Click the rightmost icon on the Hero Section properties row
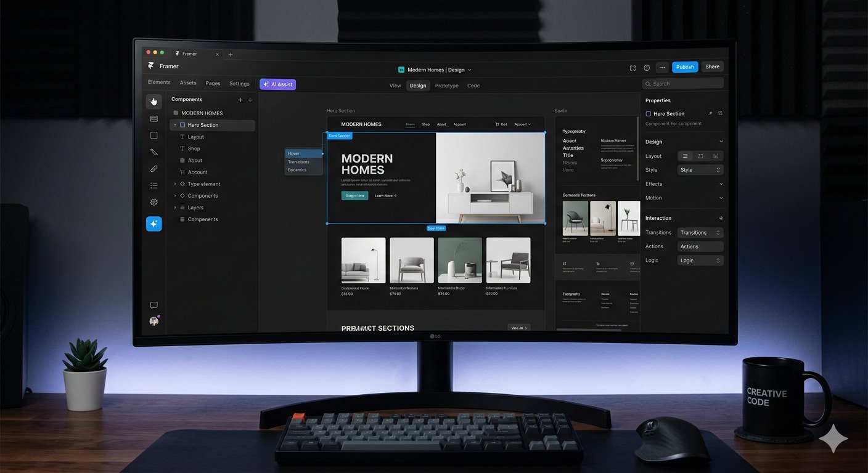Screen dimensions: 868x473 pos(720,113)
